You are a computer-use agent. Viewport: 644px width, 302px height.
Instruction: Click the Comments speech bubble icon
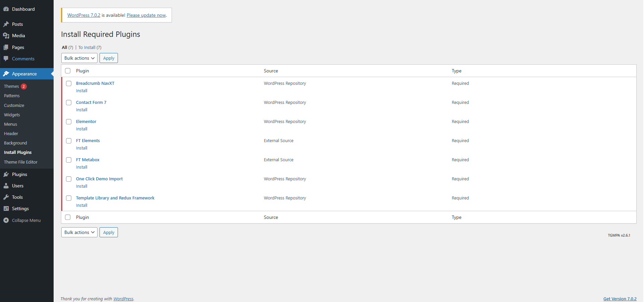[6, 59]
